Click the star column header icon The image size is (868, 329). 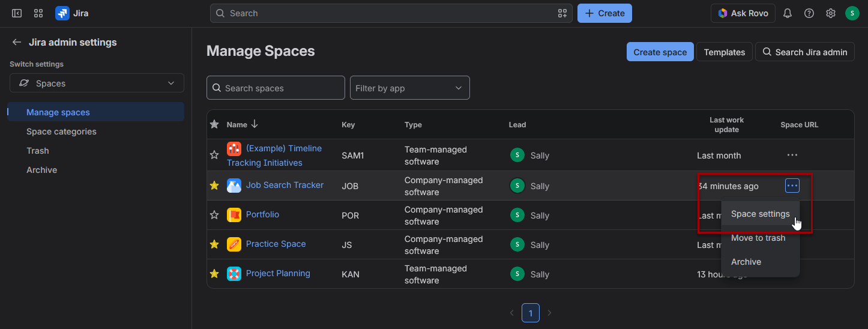tap(214, 124)
